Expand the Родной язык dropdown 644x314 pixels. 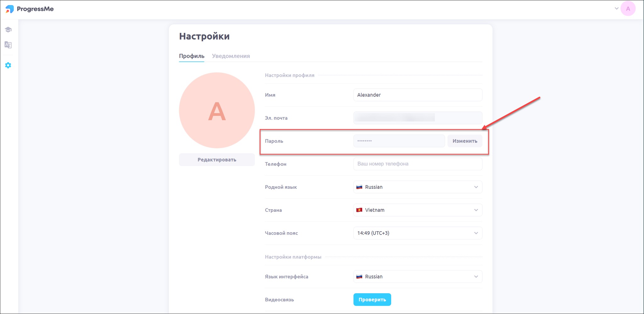[x=418, y=187]
